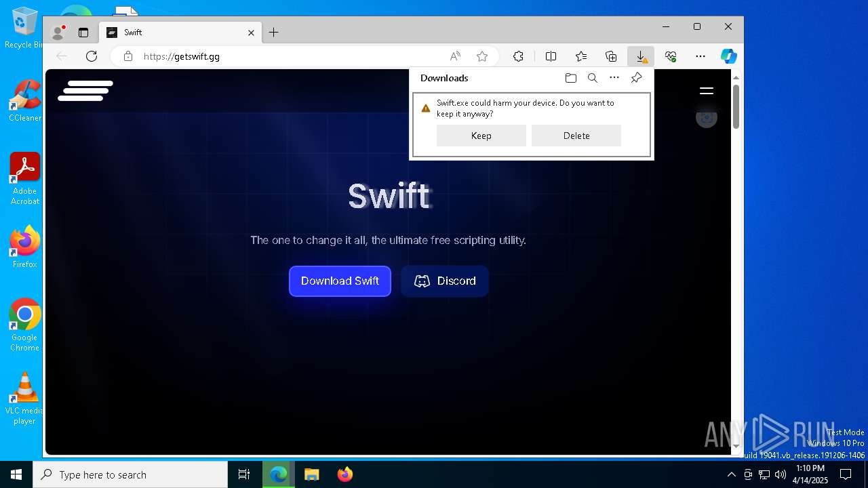868x488 pixels.
Task: Select the Firefox desktop shortcut
Action: (24, 247)
